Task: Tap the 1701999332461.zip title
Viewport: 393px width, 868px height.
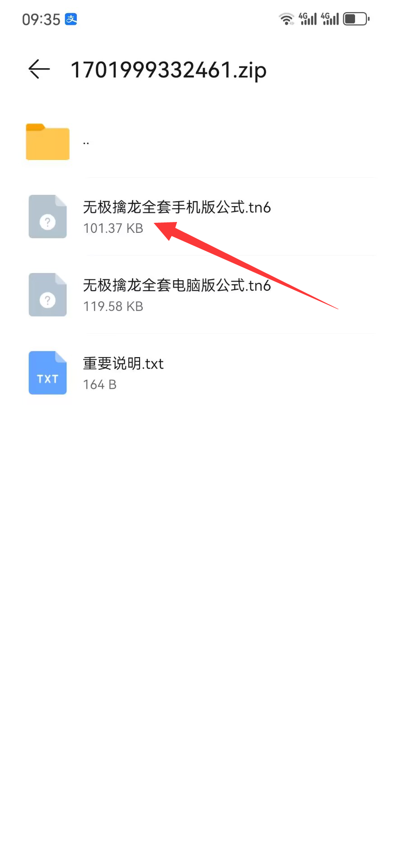Action: pos(168,70)
